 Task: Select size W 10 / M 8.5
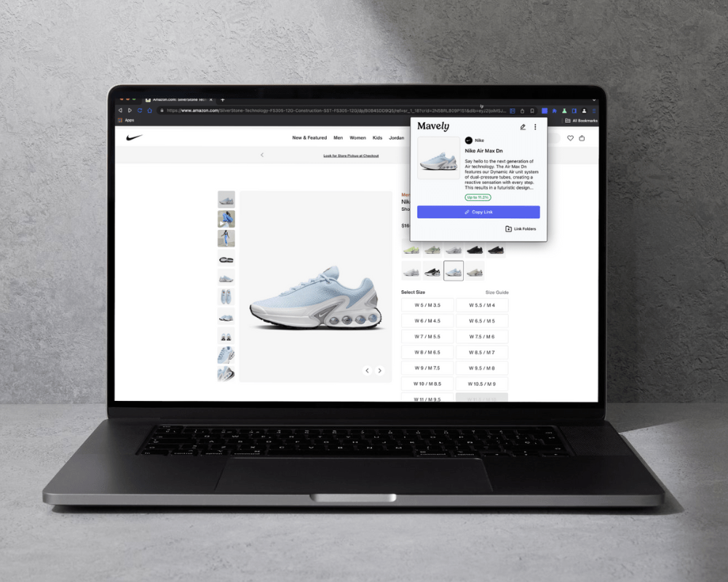[427, 384]
